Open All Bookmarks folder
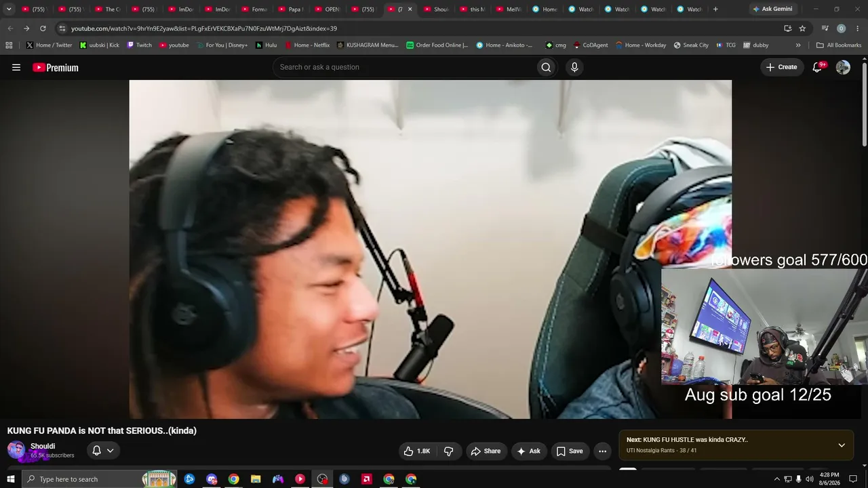The image size is (868, 488). (839, 45)
